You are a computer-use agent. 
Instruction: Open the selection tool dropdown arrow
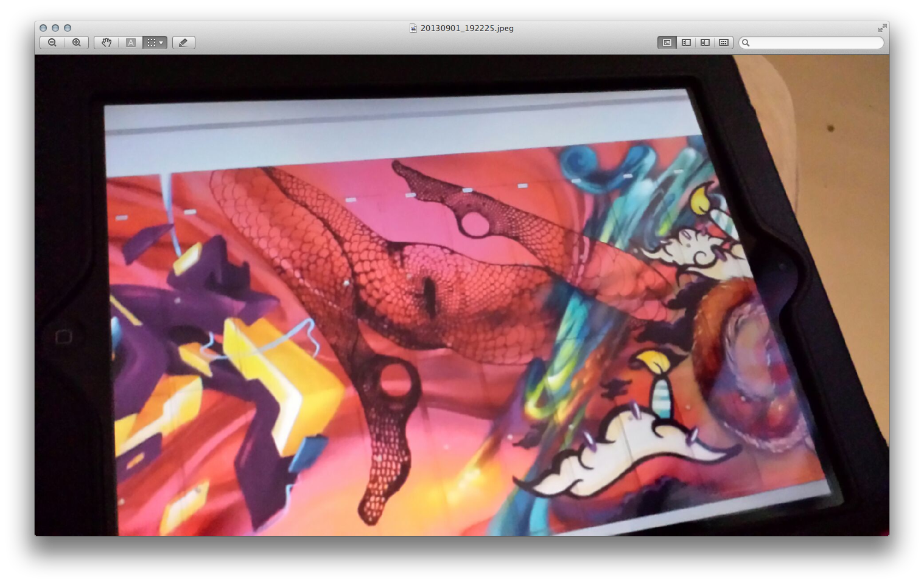click(162, 43)
